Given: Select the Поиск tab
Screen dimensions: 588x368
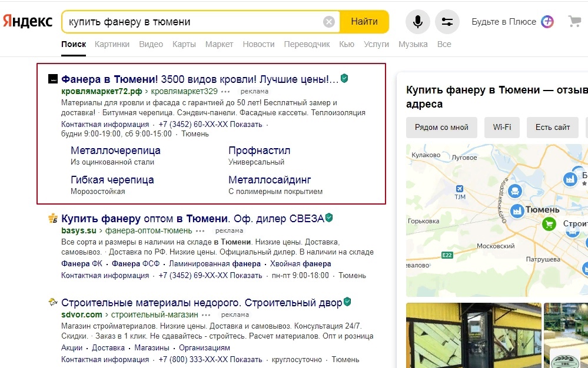Looking at the screenshot, I should 74,44.
